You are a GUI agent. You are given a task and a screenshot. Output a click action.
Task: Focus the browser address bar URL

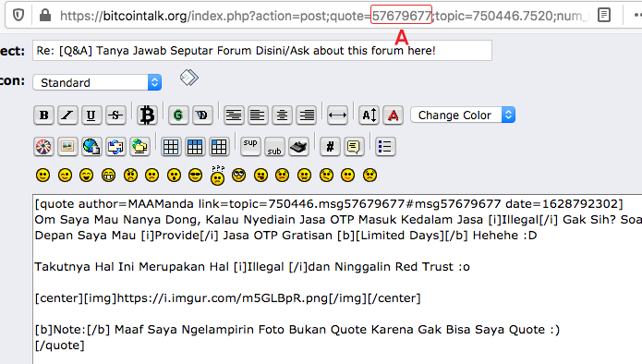click(323, 16)
